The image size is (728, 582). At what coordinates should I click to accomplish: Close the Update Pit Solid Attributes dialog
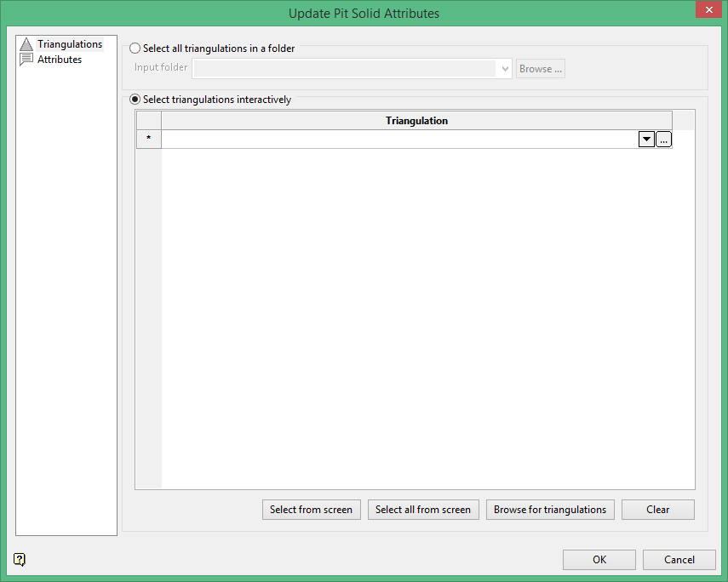tap(708, 9)
